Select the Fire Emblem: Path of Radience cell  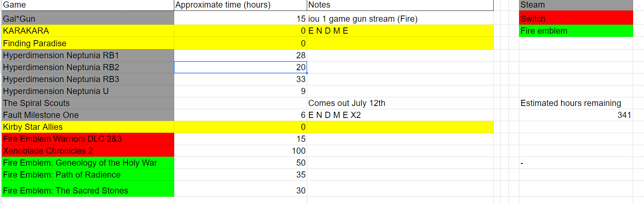(x=88, y=175)
